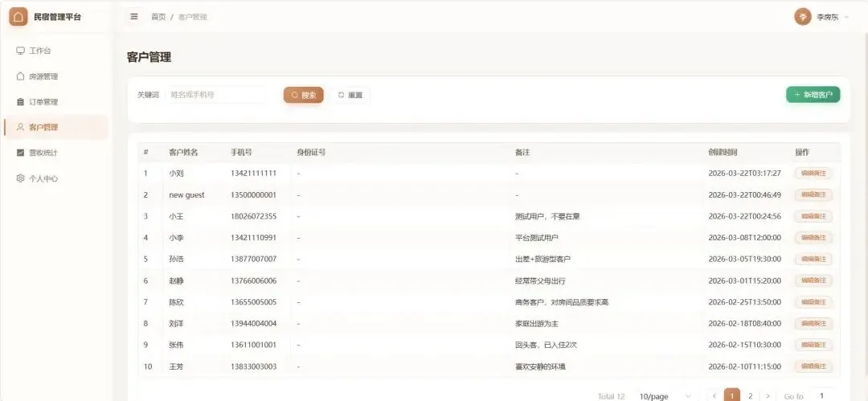
Task: Select pagination page 1
Action: point(732,395)
